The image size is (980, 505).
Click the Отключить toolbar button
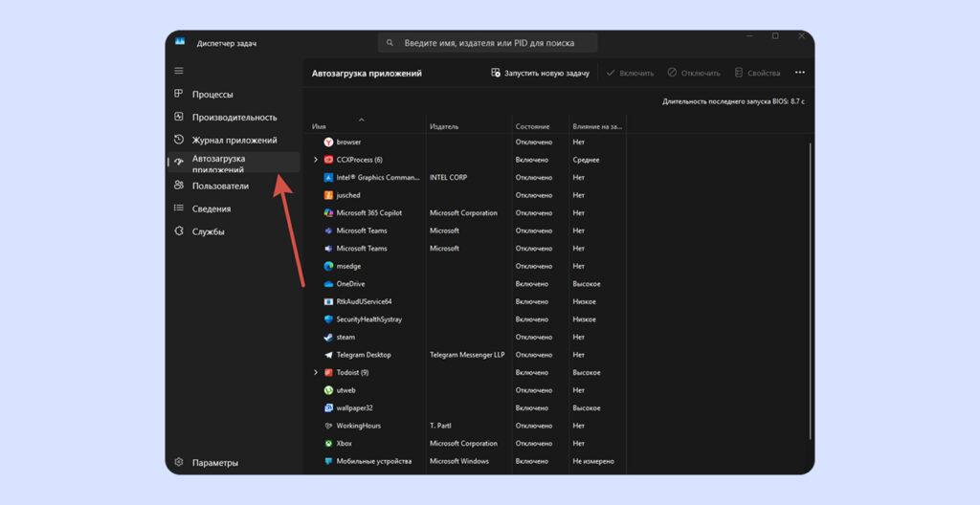click(x=694, y=73)
